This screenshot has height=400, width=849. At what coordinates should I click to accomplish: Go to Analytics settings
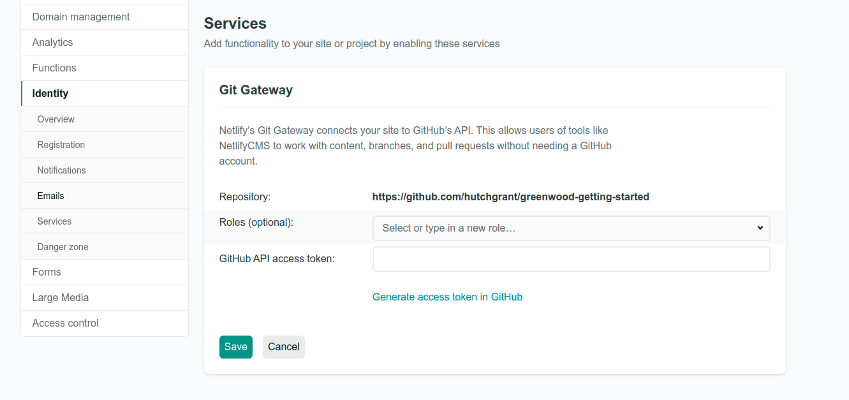[105, 42]
